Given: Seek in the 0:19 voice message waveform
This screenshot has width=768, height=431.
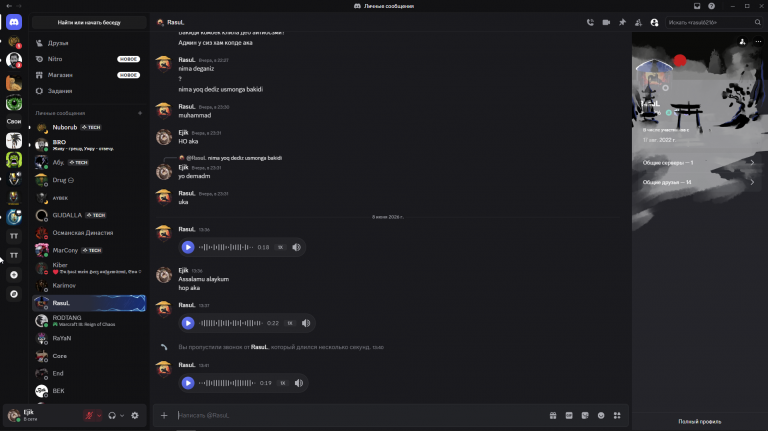Looking at the screenshot, I should [227, 383].
